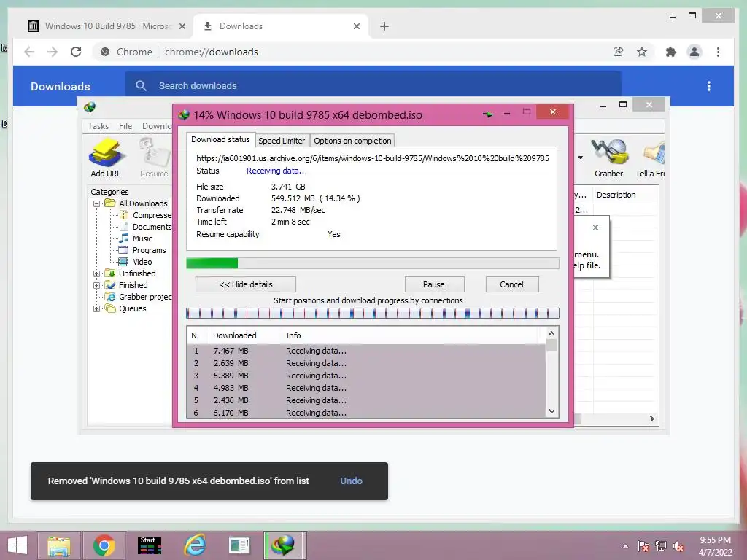747x560 pixels.
Task: Open the Chrome extensions puzzle icon
Action: pos(671,52)
